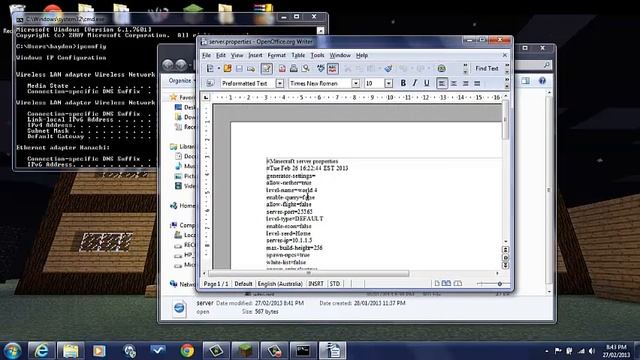Click English (Australia) language in status bar

280,284
